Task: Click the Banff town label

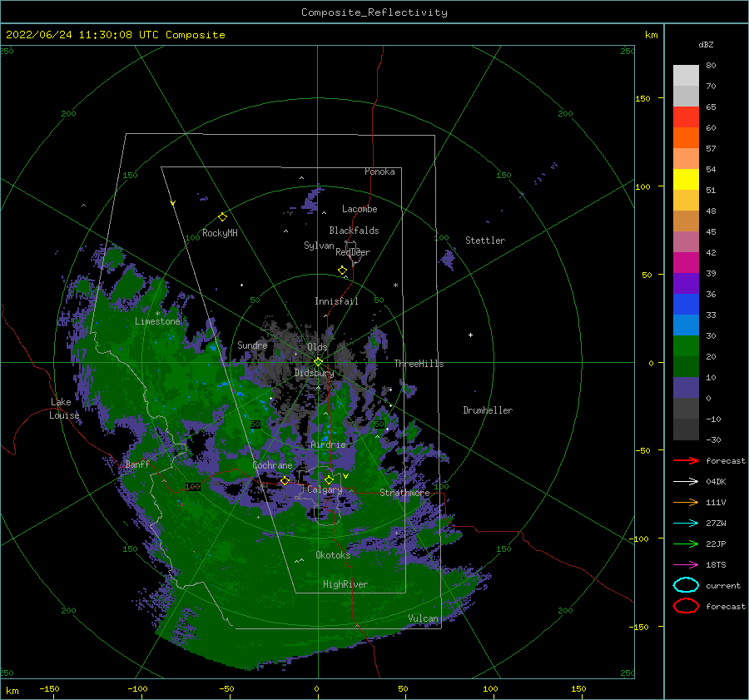Action: point(137,464)
